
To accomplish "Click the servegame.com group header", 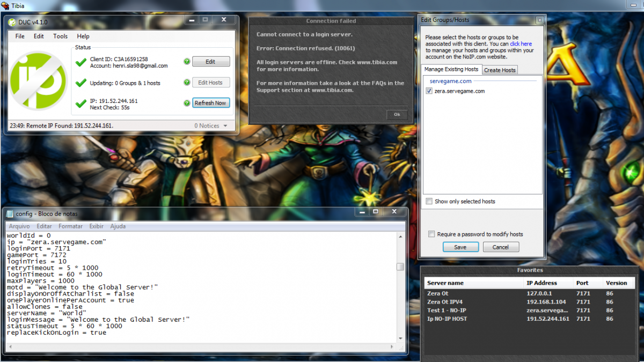I will 451,81.
